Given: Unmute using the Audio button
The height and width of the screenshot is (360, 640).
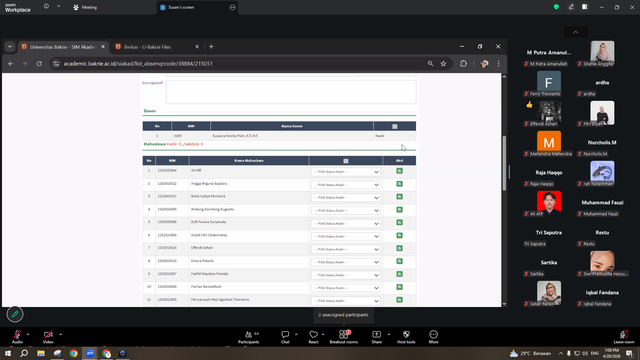Looking at the screenshot, I should tap(17, 337).
